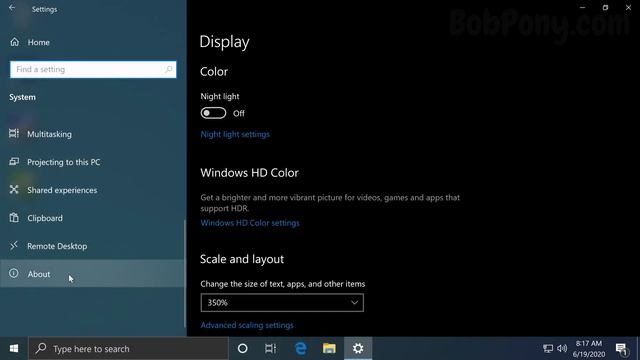Click the magnifier icon in Find a setting
This screenshot has width=640, height=360.
[169, 69]
